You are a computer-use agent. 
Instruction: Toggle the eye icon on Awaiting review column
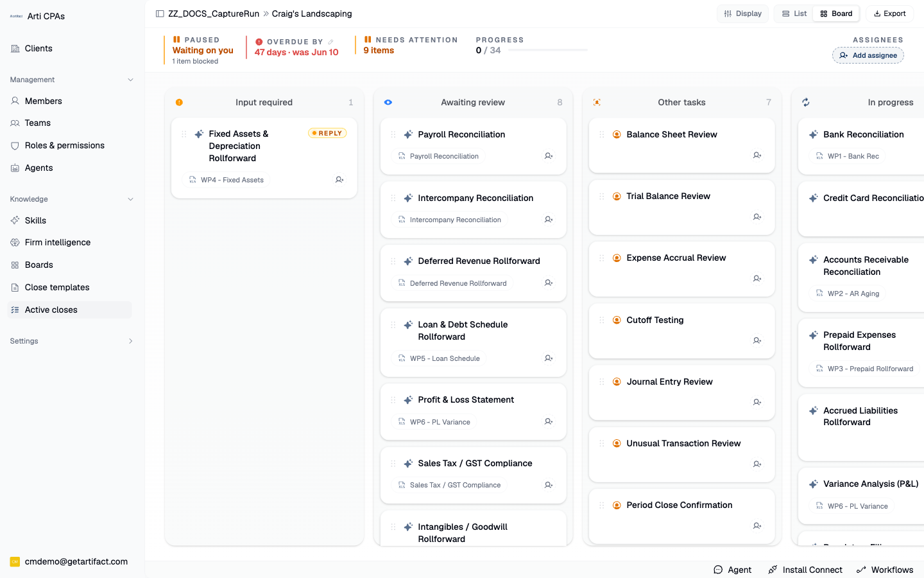coord(388,102)
